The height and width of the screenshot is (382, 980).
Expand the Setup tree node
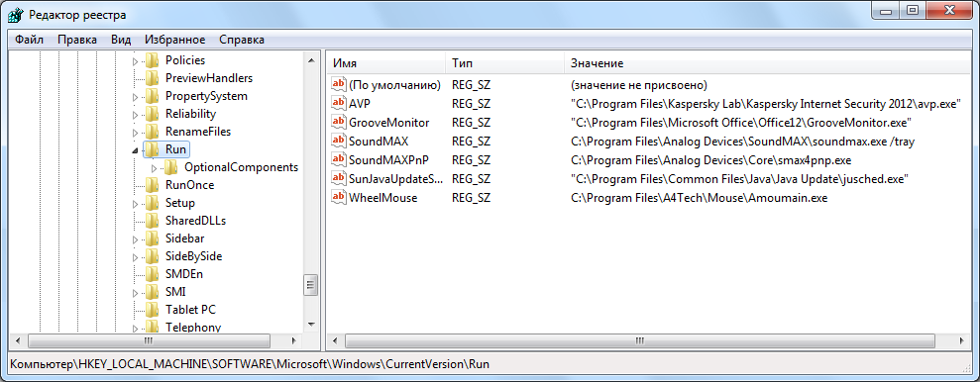(136, 204)
